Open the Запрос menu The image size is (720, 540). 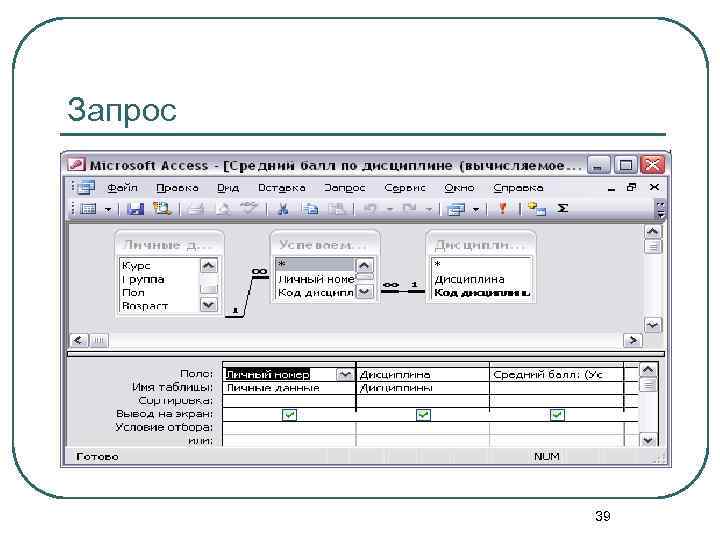point(344,188)
